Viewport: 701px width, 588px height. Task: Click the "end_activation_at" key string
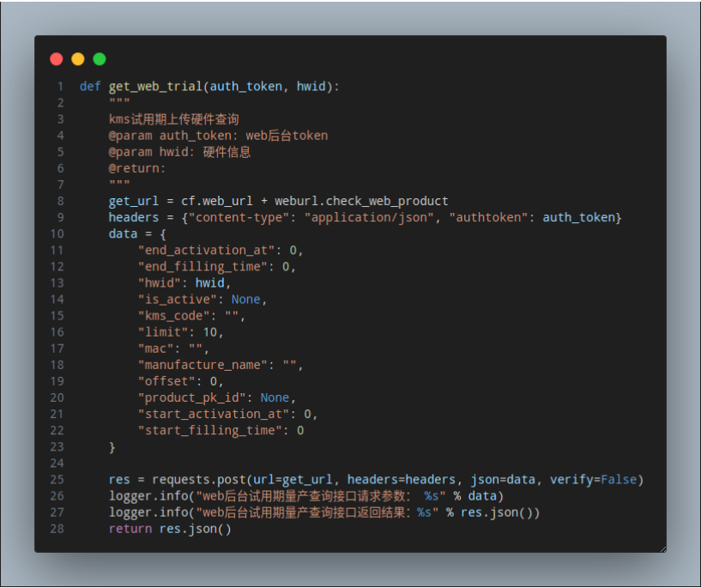(206, 251)
